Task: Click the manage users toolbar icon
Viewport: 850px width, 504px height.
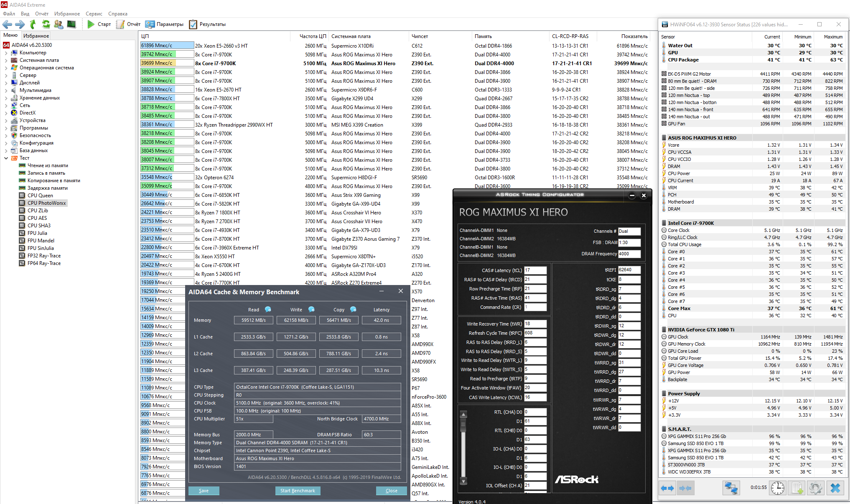Action: click(x=59, y=24)
